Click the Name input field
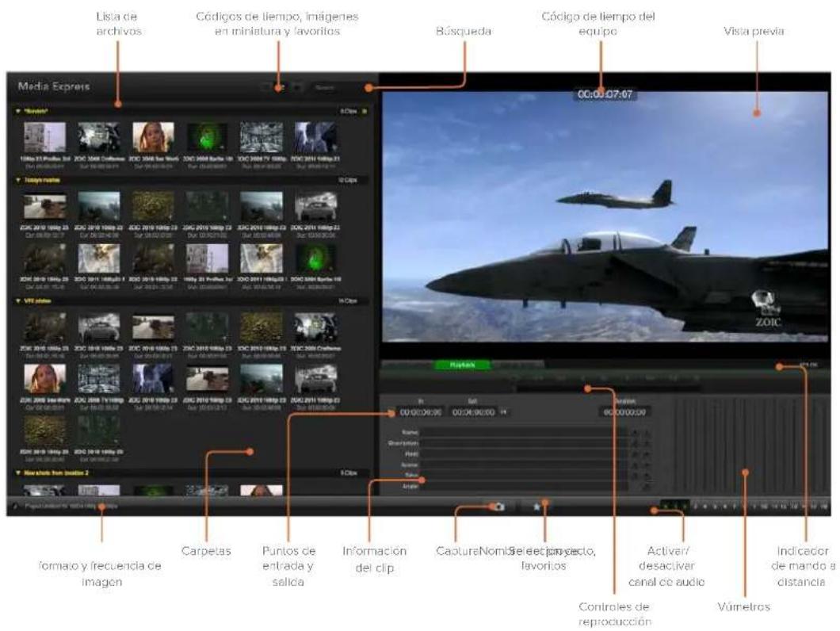Screen dimensions: 840x631 (x=523, y=432)
